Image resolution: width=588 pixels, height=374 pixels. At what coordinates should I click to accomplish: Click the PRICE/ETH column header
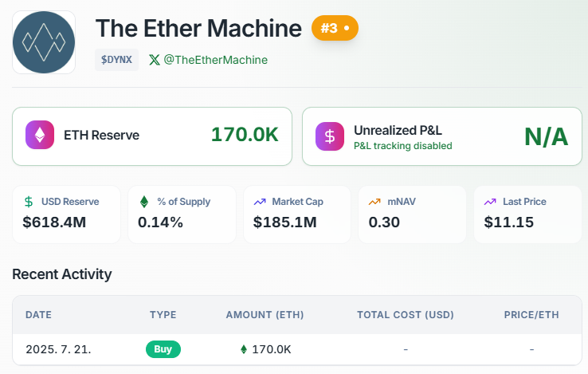(x=531, y=315)
